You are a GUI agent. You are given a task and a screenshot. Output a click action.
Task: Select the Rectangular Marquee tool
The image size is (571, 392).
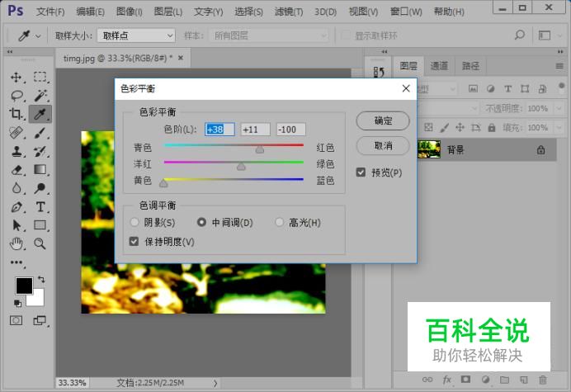tap(40, 78)
